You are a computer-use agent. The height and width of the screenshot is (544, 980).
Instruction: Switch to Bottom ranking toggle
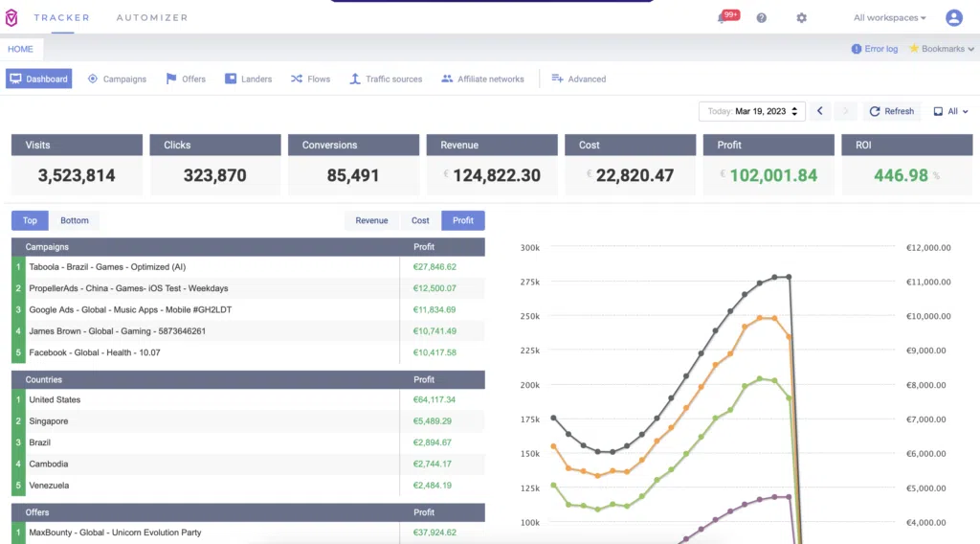pyautogui.click(x=75, y=220)
